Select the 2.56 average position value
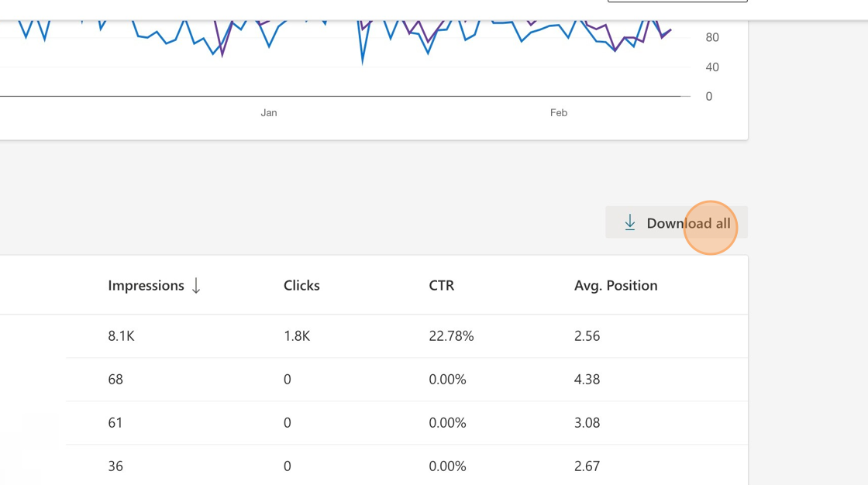The width and height of the screenshot is (868, 485). (587, 336)
